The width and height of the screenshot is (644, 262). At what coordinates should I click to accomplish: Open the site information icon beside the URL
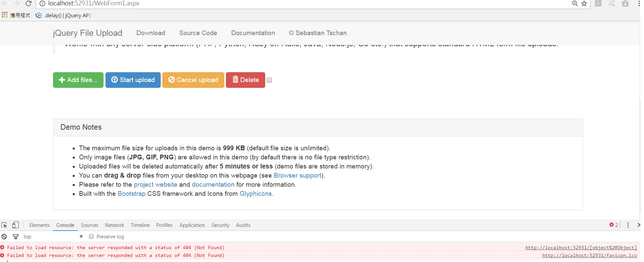(x=42, y=3)
